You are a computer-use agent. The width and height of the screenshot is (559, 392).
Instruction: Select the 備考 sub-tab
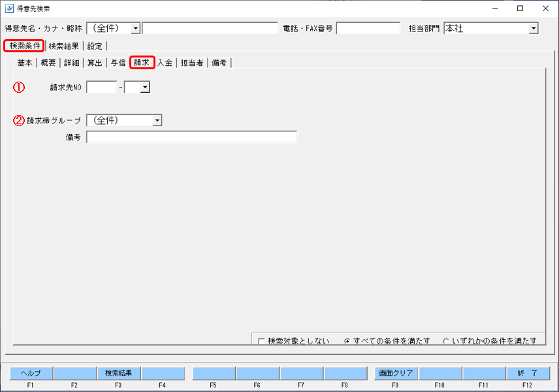click(x=219, y=63)
